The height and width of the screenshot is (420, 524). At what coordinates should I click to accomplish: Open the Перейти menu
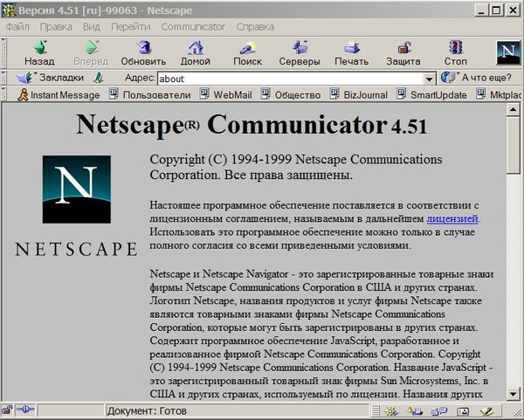[131, 27]
